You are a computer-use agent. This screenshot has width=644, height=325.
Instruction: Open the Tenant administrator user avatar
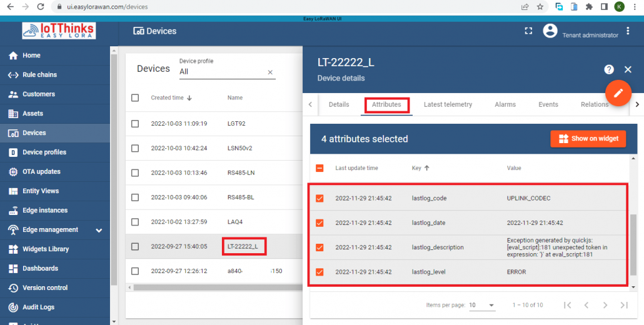click(550, 31)
